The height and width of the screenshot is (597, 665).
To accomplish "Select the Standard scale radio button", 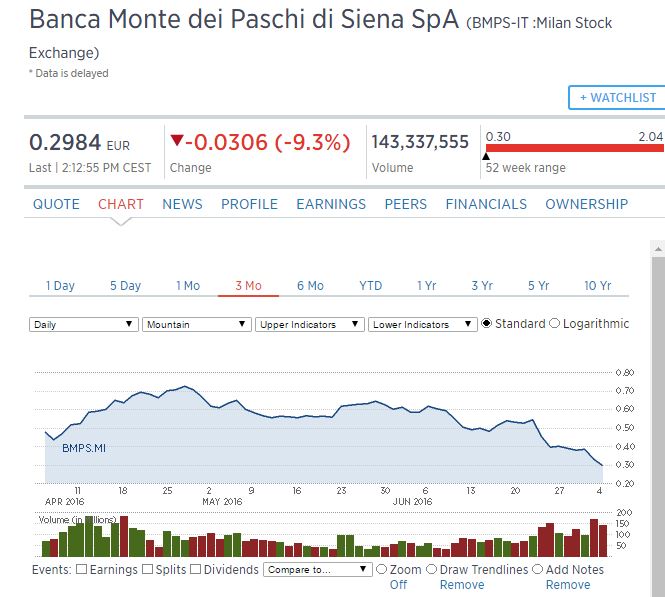I will click(487, 323).
